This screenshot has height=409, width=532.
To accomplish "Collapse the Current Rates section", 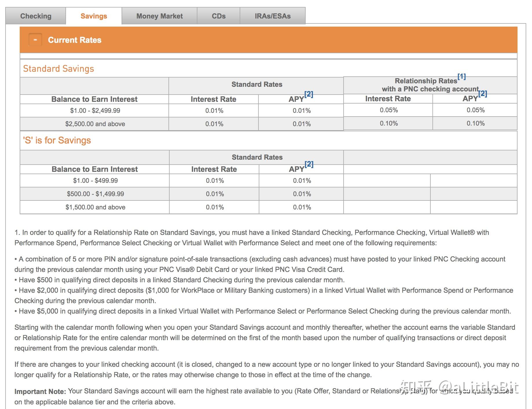I will coord(35,40).
